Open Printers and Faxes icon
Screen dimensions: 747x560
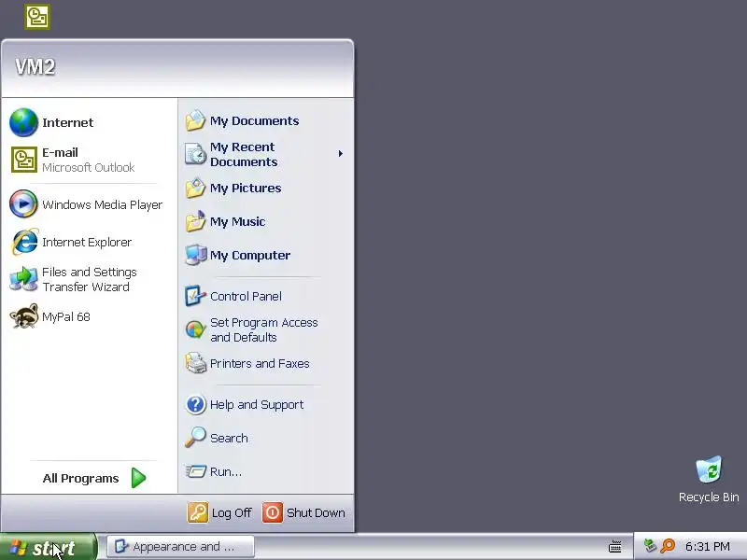tap(195, 363)
